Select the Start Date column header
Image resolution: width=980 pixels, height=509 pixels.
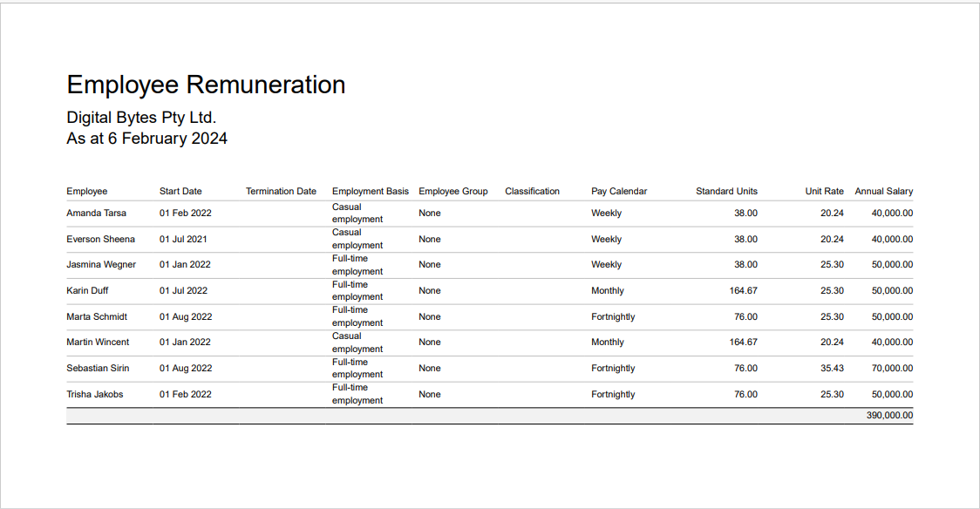point(180,192)
